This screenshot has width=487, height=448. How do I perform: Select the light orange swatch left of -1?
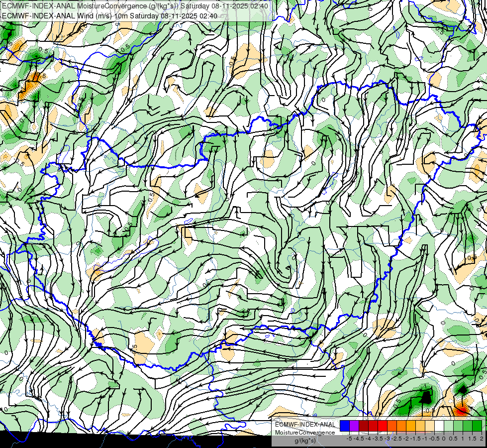point(420,426)
